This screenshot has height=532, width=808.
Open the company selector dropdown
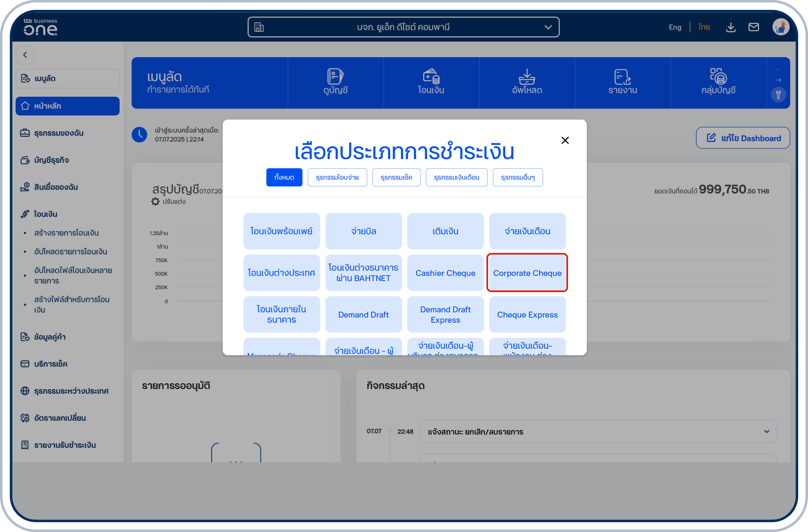[403, 27]
